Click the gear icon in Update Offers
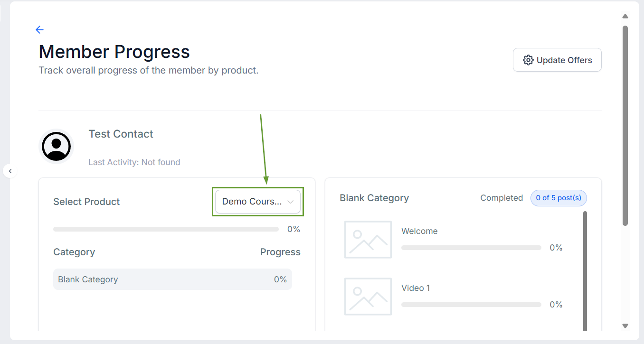 pos(528,60)
